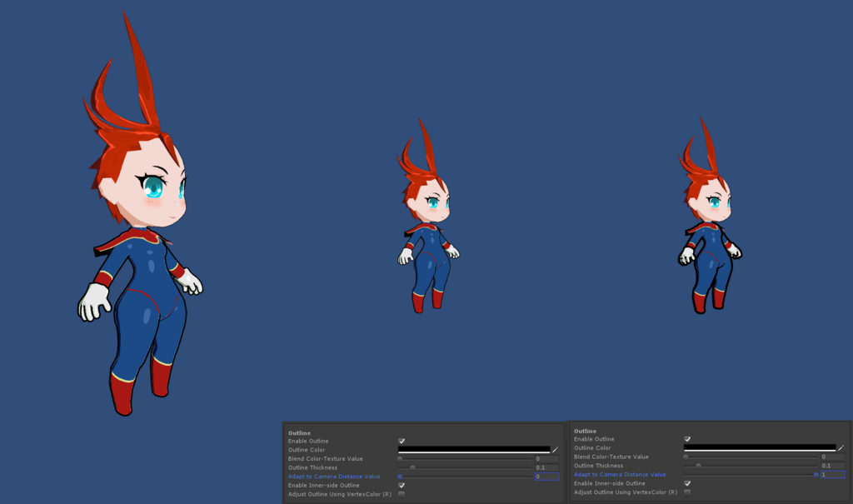
Task: Enable Adjust Outline Using VertexColor, Adapt value 0 panel
Action: pos(402,494)
